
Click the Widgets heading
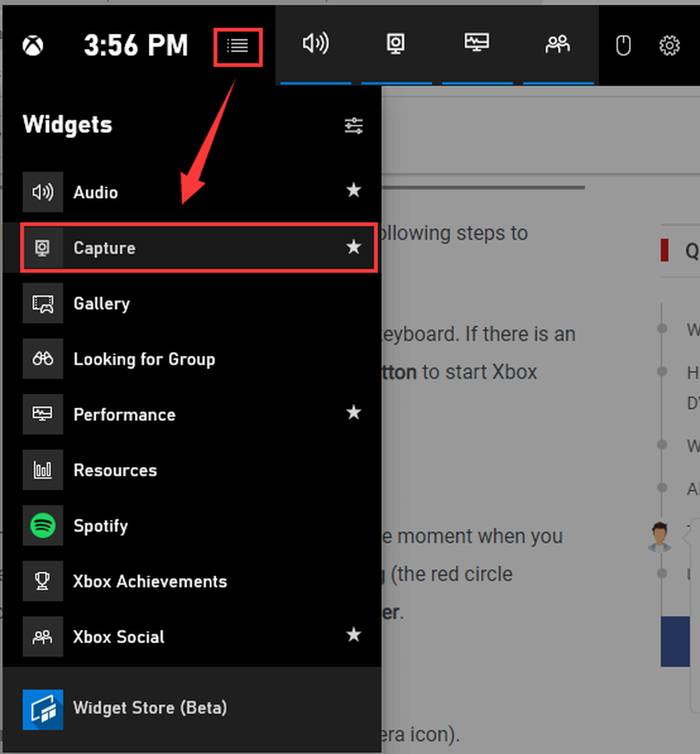pos(67,125)
